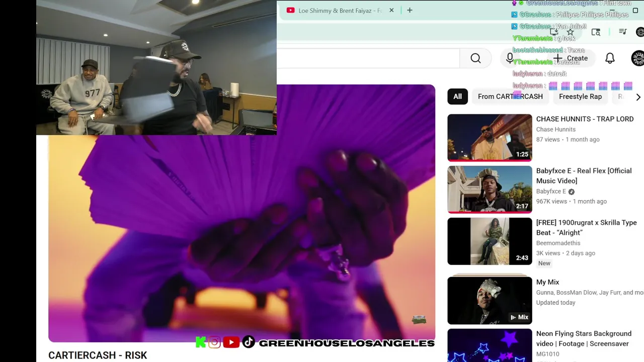The width and height of the screenshot is (644, 362).
Task: Click the money stack watermark icon in the video
Action: pyautogui.click(x=419, y=319)
